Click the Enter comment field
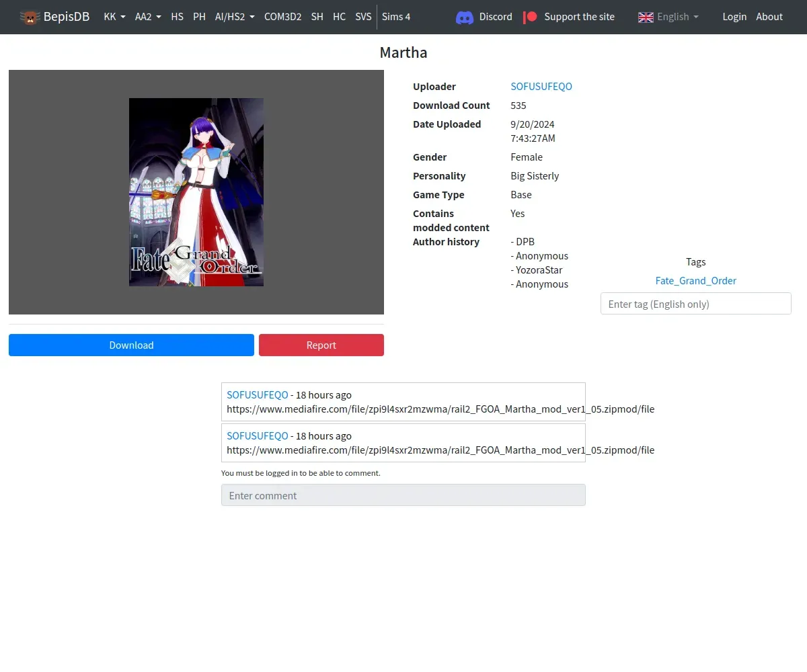The width and height of the screenshot is (807, 672). [403, 495]
